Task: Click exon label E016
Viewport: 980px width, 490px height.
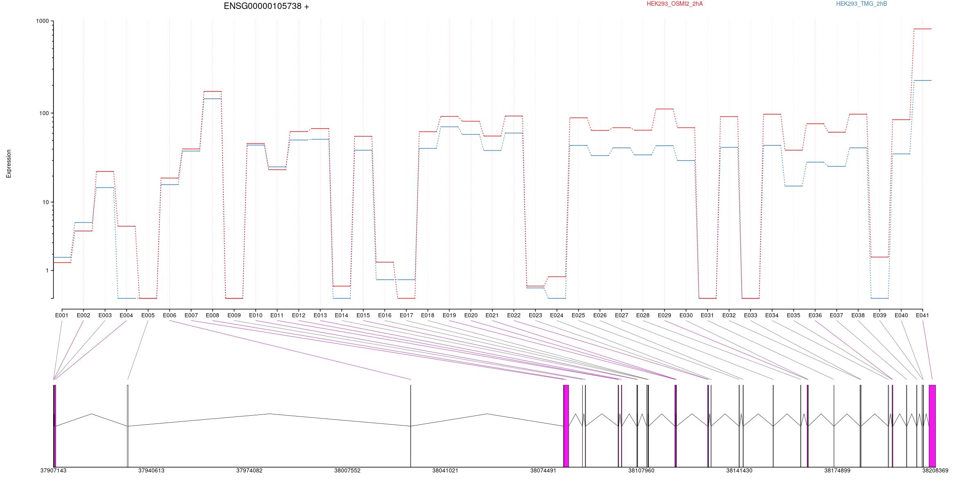Action: 385,315
